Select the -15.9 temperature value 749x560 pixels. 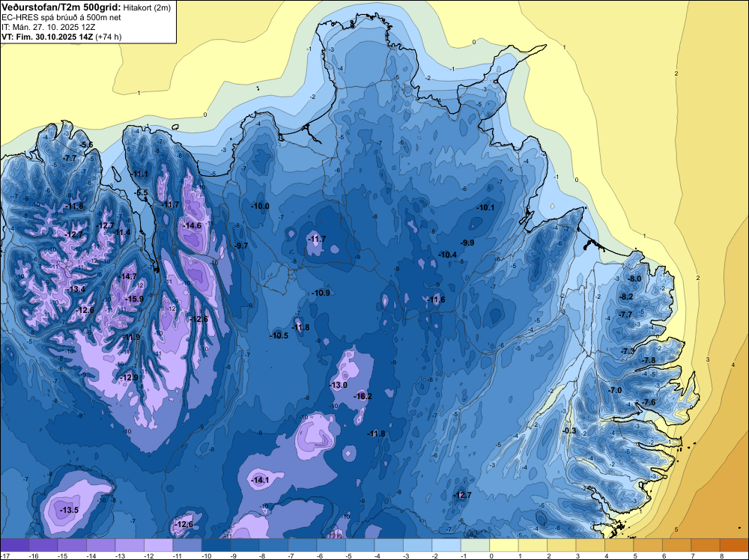tap(134, 299)
